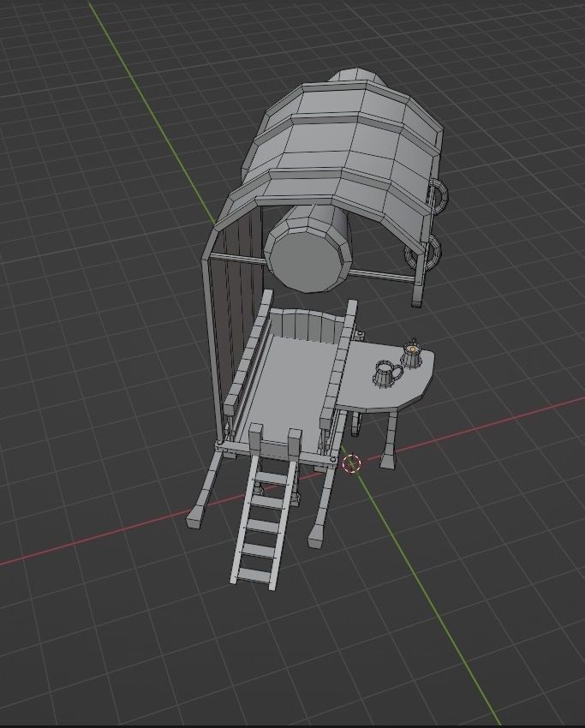The width and height of the screenshot is (585, 728).
Task: Select the dark wooden back wall panel
Action: click(x=238, y=297)
